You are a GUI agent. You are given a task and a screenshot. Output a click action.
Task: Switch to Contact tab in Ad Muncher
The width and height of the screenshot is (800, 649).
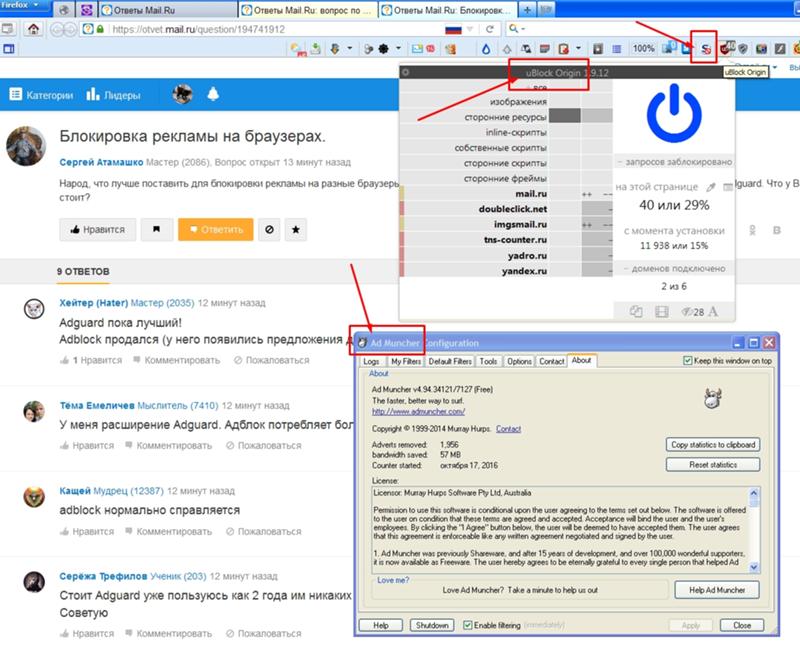click(552, 361)
